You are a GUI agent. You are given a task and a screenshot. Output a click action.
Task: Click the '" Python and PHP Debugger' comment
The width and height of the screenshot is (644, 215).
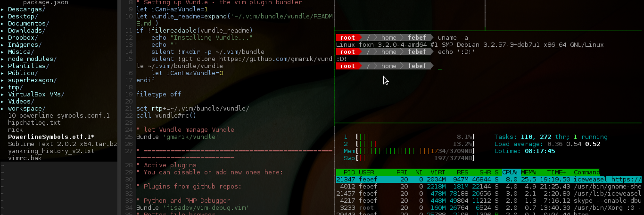pyautogui.click(x=183, y=200)
